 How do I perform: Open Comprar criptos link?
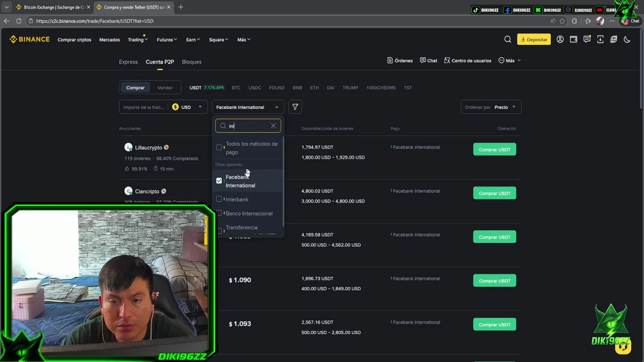tap(74, 40)
